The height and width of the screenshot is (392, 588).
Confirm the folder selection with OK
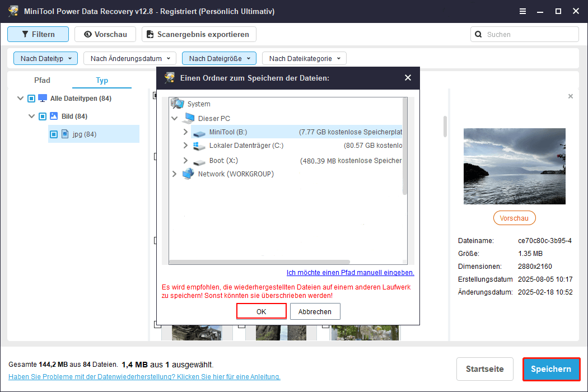261,311
